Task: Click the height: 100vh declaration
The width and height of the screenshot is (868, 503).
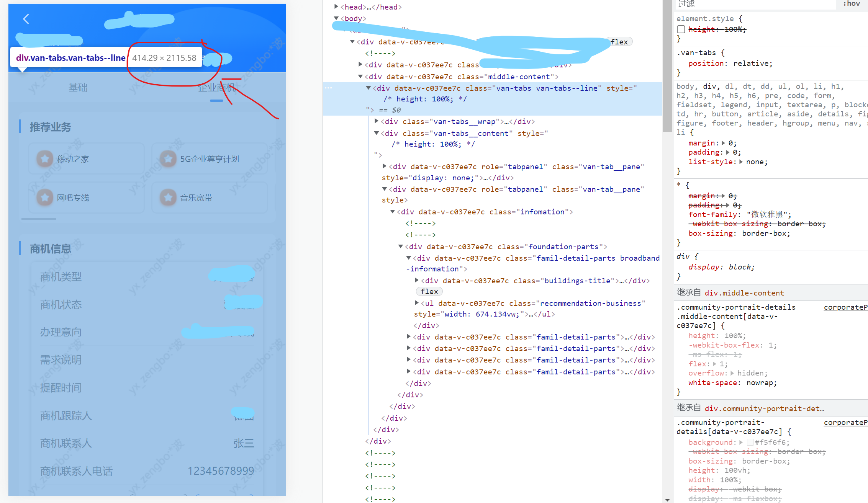Action: pyautogui.click(x=719, y=470)
